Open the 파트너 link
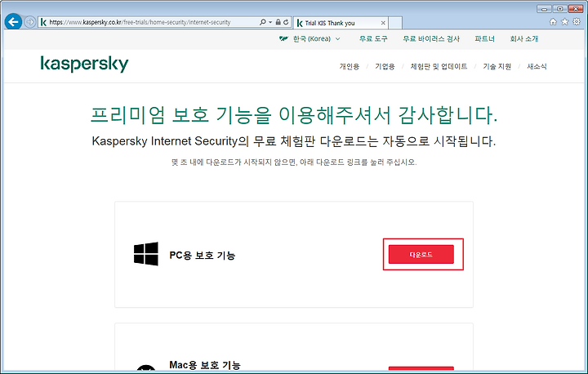Screen dimensions: 588x374 coord(484,38)
